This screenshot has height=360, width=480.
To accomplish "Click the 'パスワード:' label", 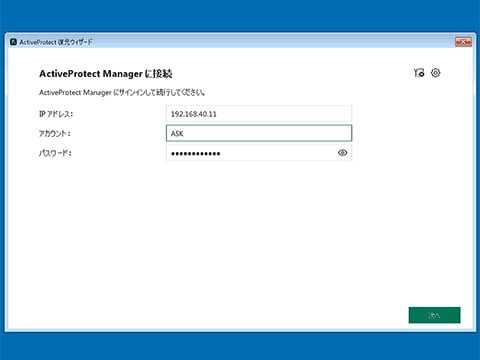I will pyautogui.click(x=55, y=153).
